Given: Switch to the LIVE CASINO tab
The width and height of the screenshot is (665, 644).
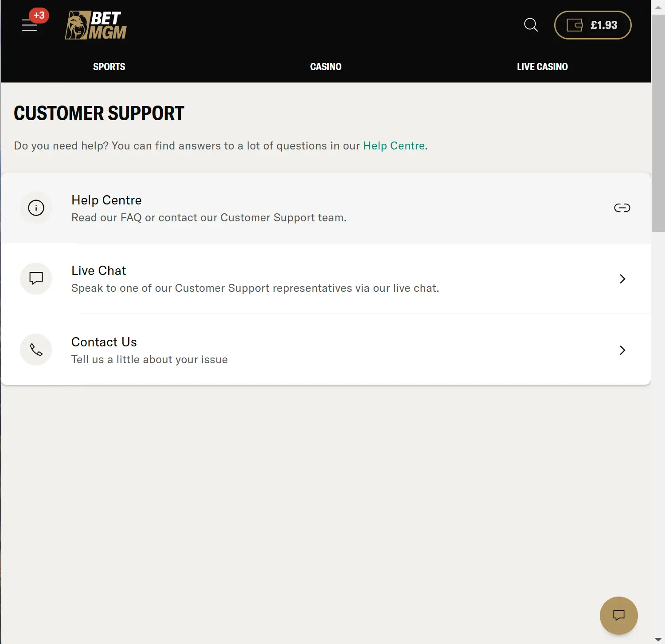Looking at the screenshot, I should pyautogui.click(x=542, y=67).
